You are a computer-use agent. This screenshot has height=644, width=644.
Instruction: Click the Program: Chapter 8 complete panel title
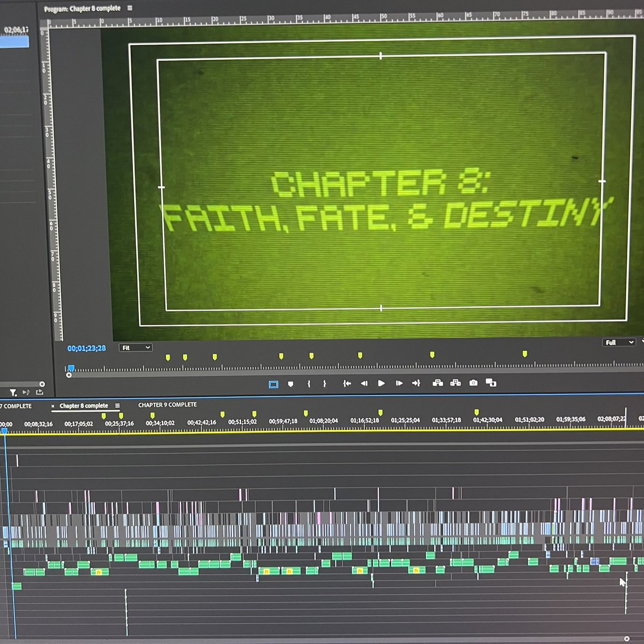(82, 9)
